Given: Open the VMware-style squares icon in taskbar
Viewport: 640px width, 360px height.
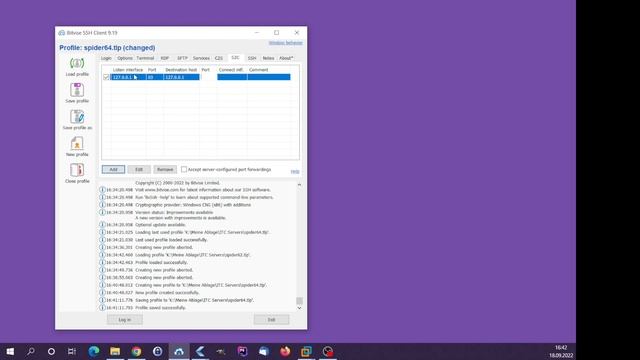Looking at the screenshot, I should pyautogui.click(x=306, y=351).
